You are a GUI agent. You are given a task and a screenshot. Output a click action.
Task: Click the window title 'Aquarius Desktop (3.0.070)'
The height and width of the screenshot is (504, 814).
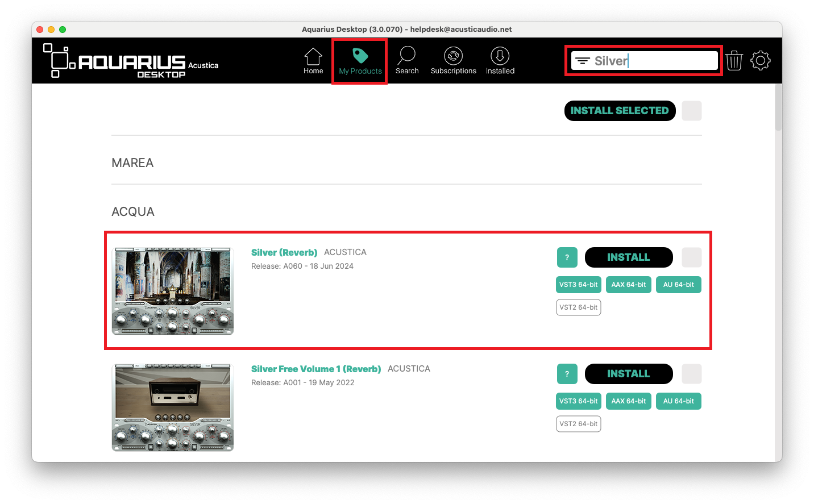[352, 29]
